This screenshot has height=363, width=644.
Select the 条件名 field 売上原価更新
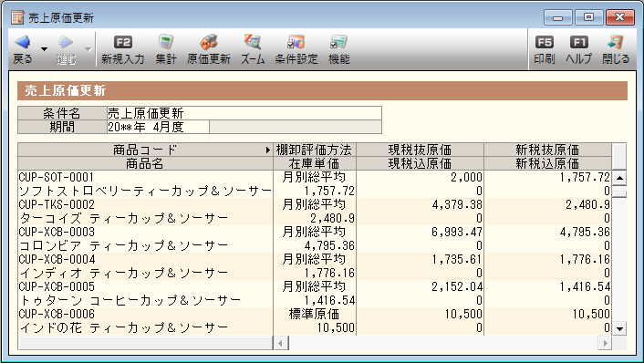244,113
